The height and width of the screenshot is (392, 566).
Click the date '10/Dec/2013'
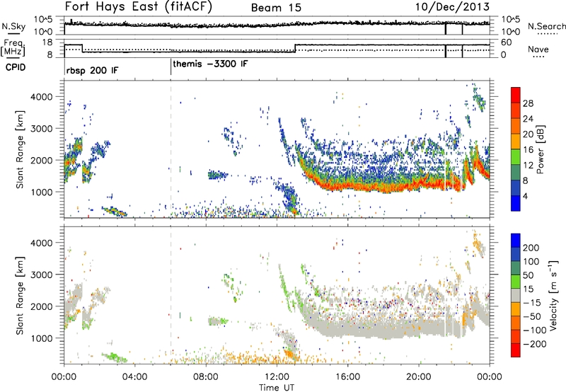452,7
